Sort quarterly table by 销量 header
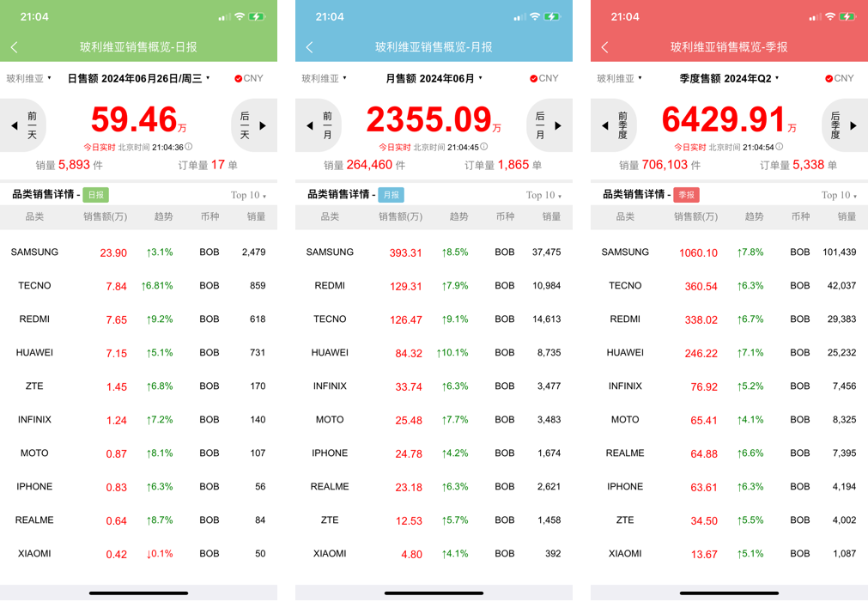The image size is (868, 602). pyautogui.click(x=847, y=216)
